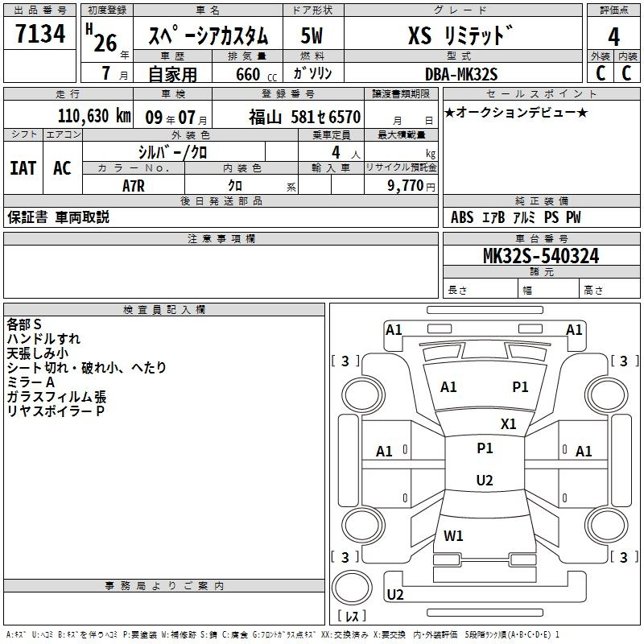Click the color number A7R cell
Screen dimensions: 644x644
134,185
